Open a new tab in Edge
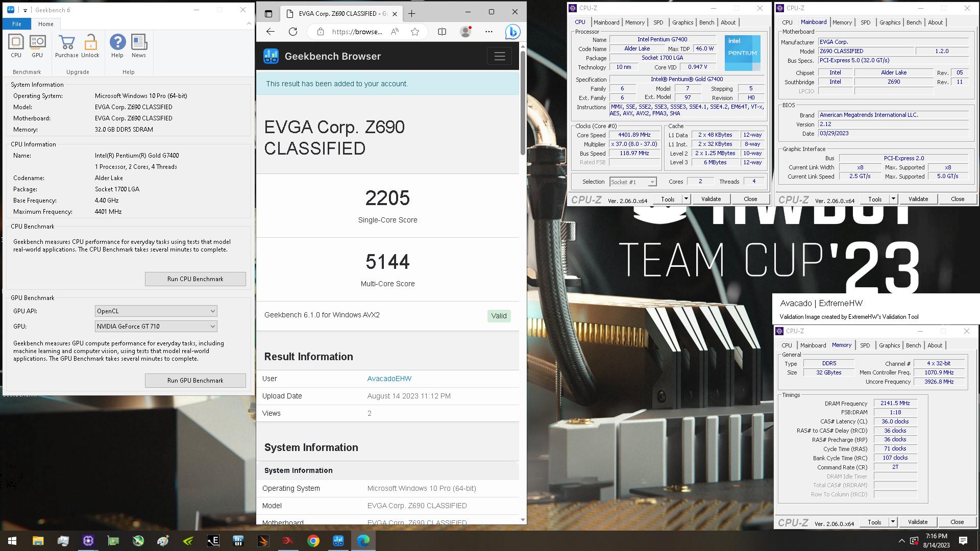980x551 pixels. pos(412,14)
